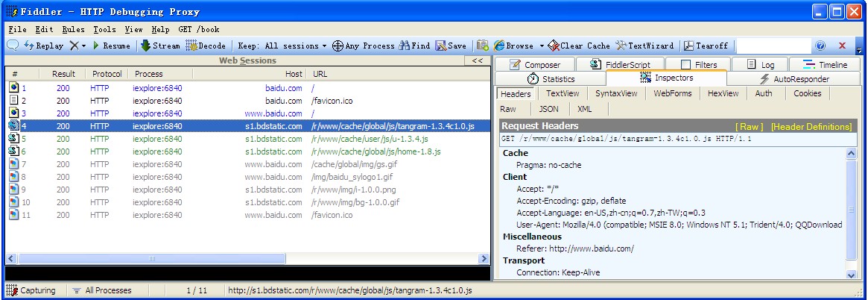
Task: Open the TextView inspector tab
Action: click(x=563, y=93)
